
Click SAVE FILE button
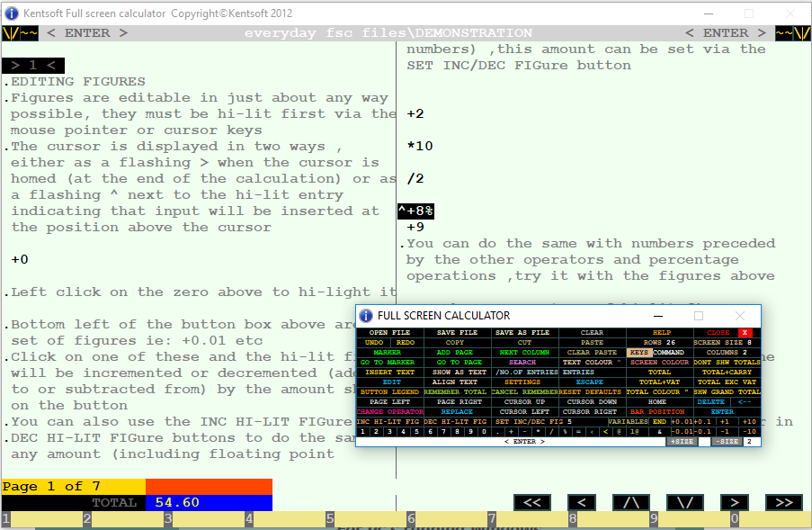pos(458,333)
